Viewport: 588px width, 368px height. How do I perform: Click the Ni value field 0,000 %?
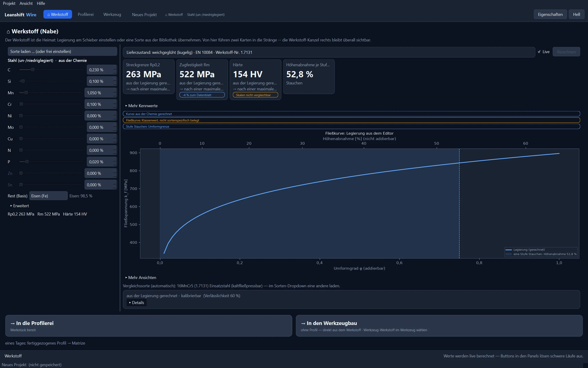point(101,116)
